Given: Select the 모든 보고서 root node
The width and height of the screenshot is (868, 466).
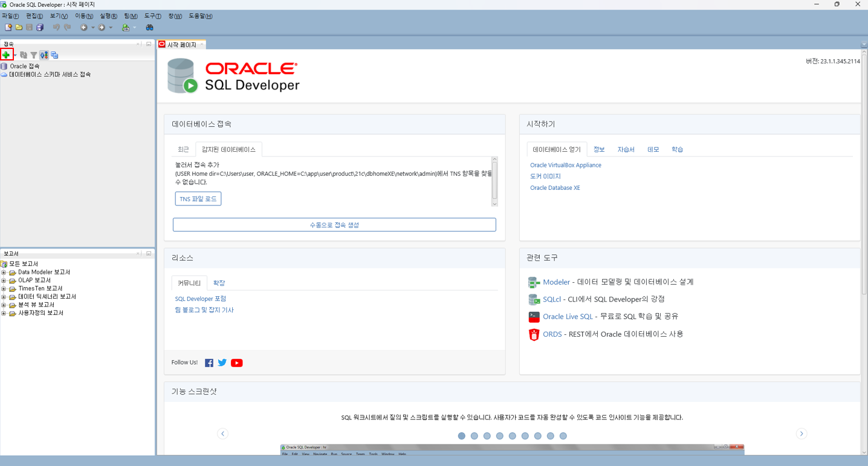Looking at the screenshot, I should 24,264.
